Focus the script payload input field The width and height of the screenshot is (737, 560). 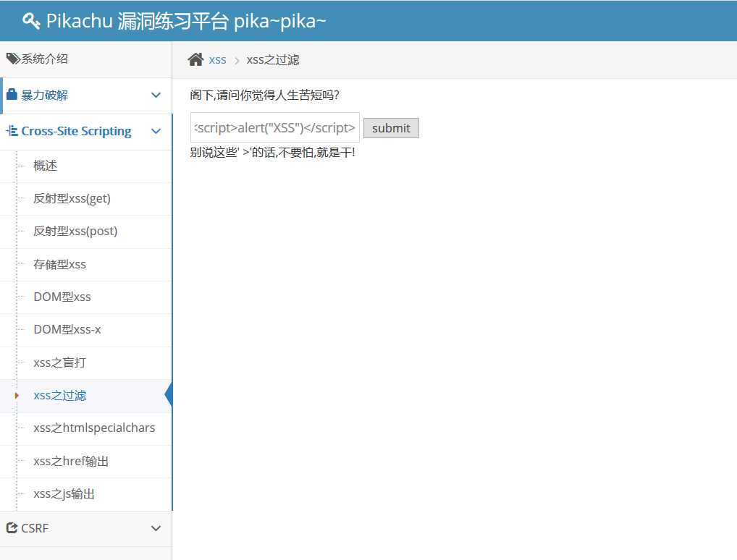coord(275,127)
